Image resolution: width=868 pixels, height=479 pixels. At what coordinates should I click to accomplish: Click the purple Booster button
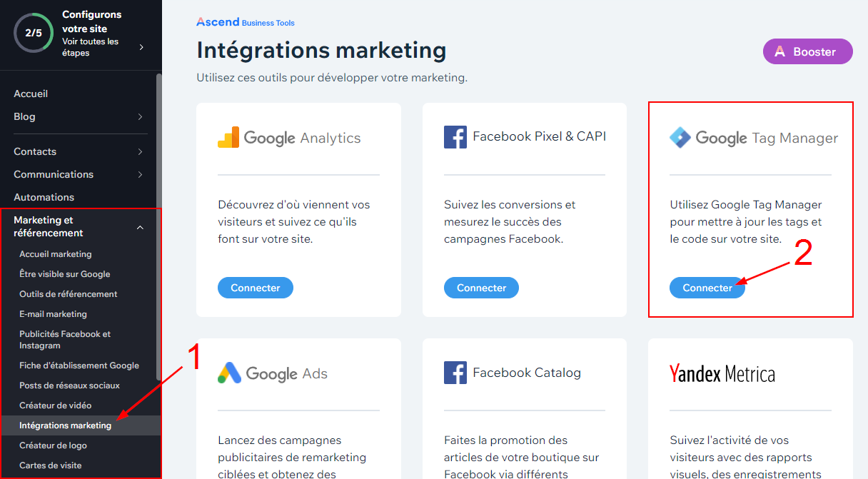click(x=807, y=51)
